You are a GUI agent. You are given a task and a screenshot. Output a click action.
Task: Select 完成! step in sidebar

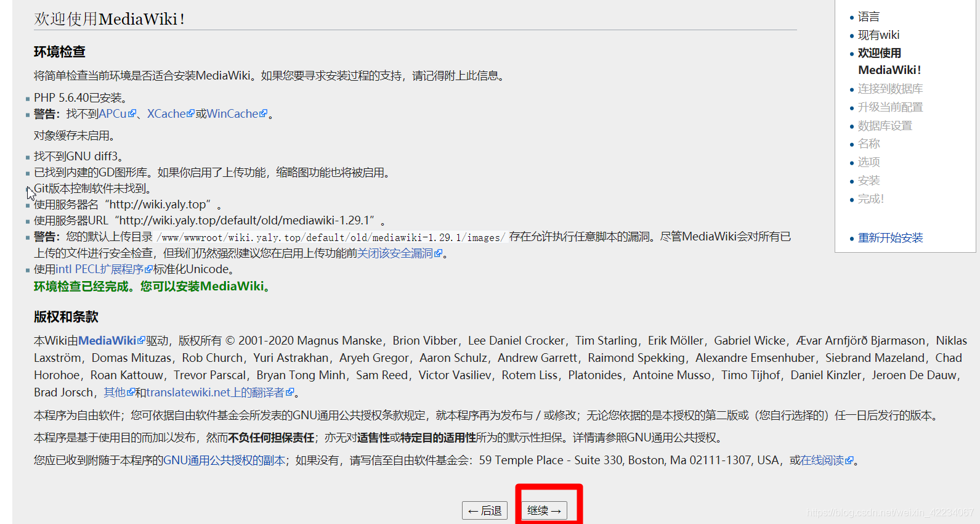[870, 199]
